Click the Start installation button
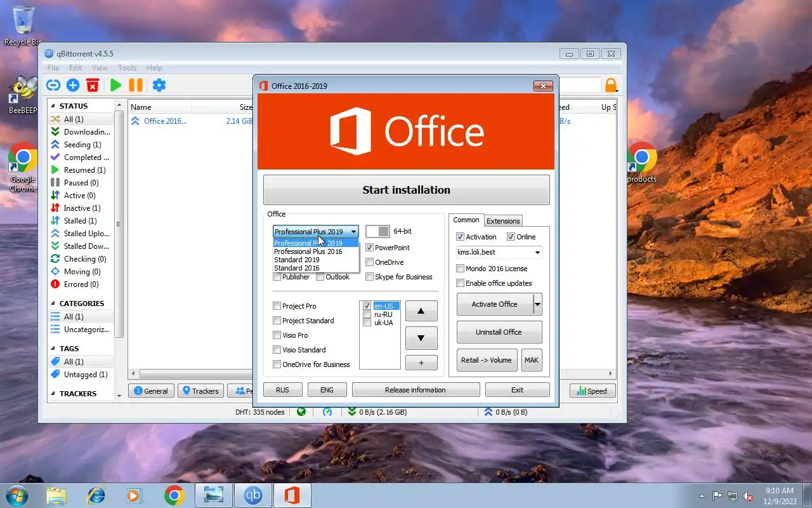The height and width of the screenshot is (508, 812). pyautogui.click(x=407, y=190)
